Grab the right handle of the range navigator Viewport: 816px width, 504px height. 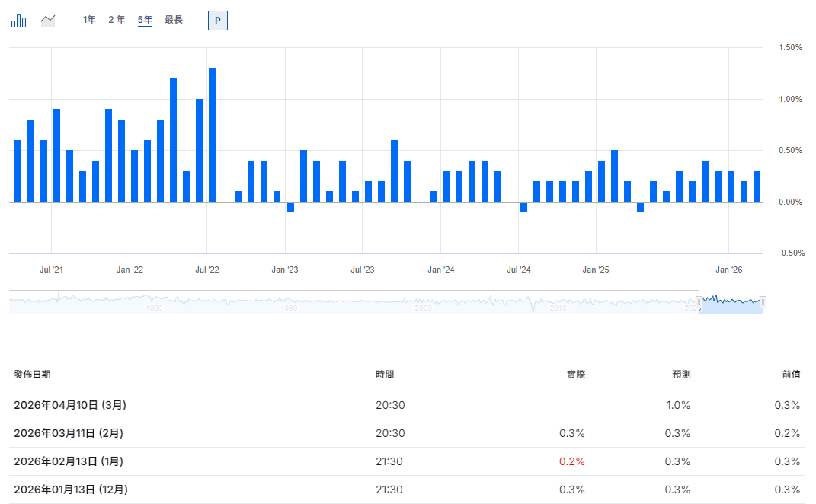(763, 302)
